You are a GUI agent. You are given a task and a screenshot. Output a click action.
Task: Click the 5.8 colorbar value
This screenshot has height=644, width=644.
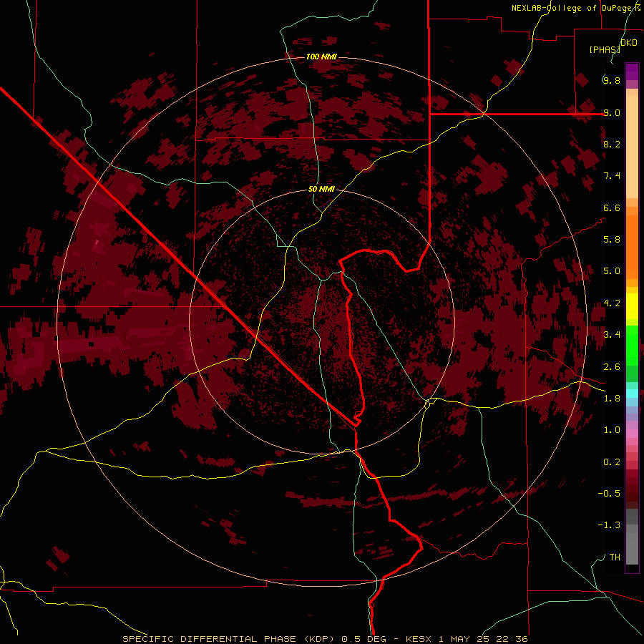click(x=612, y=240)
